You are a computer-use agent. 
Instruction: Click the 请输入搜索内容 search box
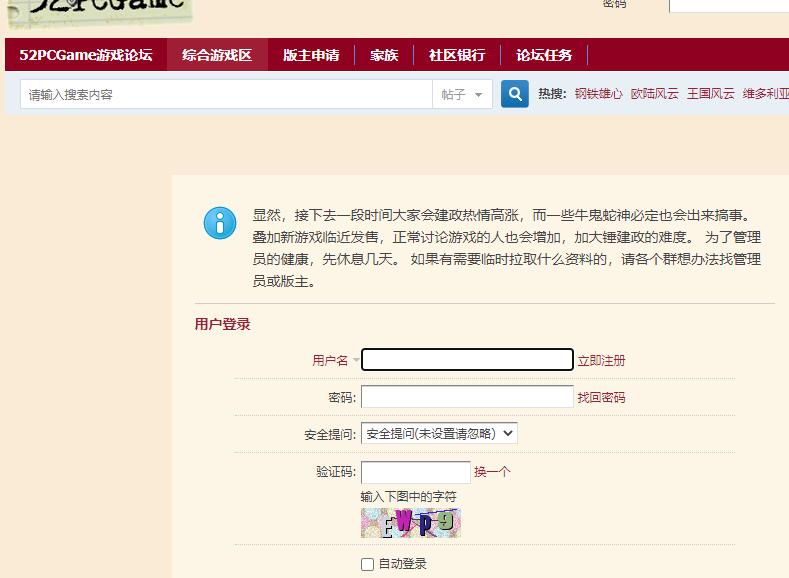(x=226, y=94)
